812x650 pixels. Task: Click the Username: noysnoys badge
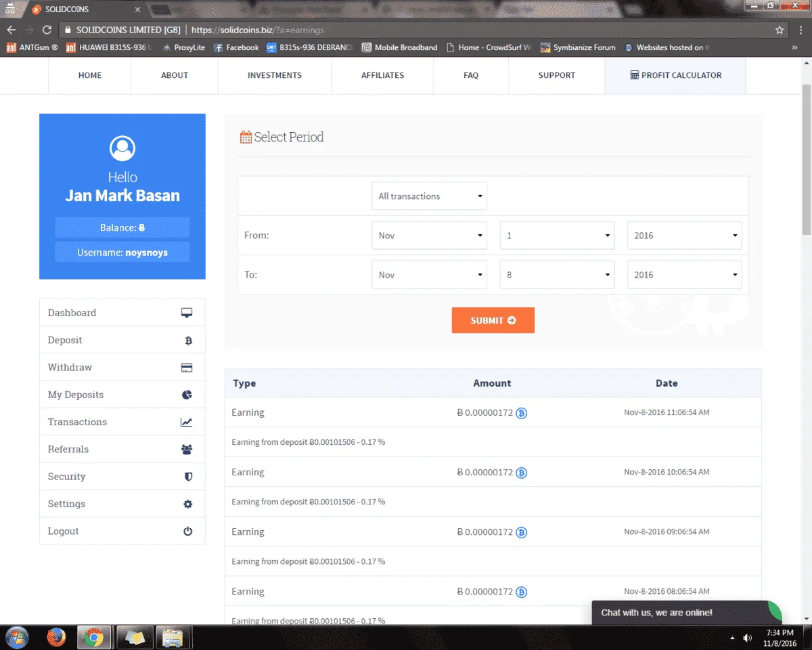pos(122,252)
